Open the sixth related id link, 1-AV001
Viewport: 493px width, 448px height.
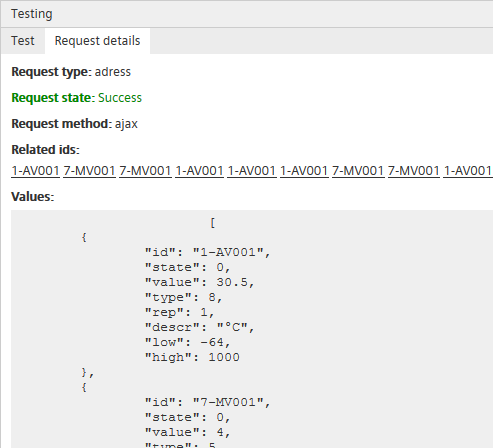tap(304, 171)
